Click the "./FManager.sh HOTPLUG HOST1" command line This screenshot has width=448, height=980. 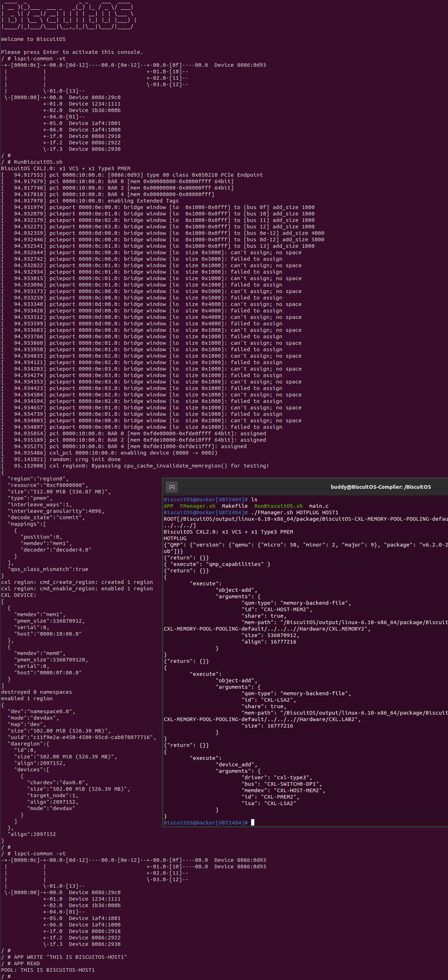[x=295, y=512]
